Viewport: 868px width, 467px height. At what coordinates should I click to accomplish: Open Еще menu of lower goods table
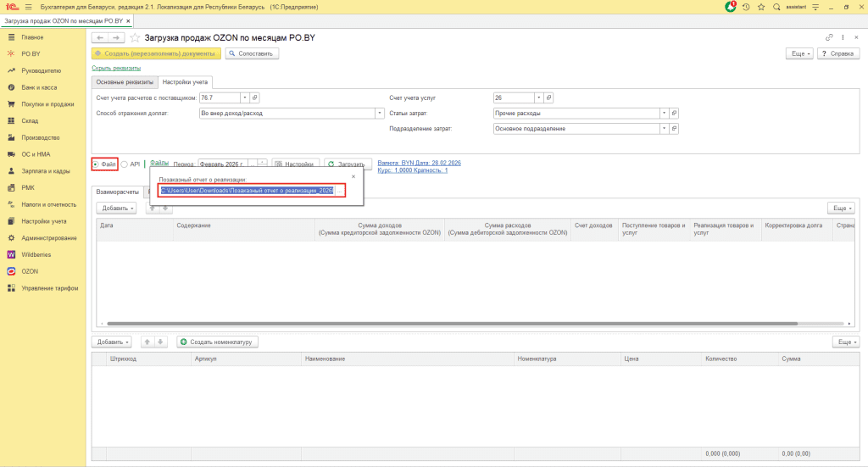pos(846,342)
